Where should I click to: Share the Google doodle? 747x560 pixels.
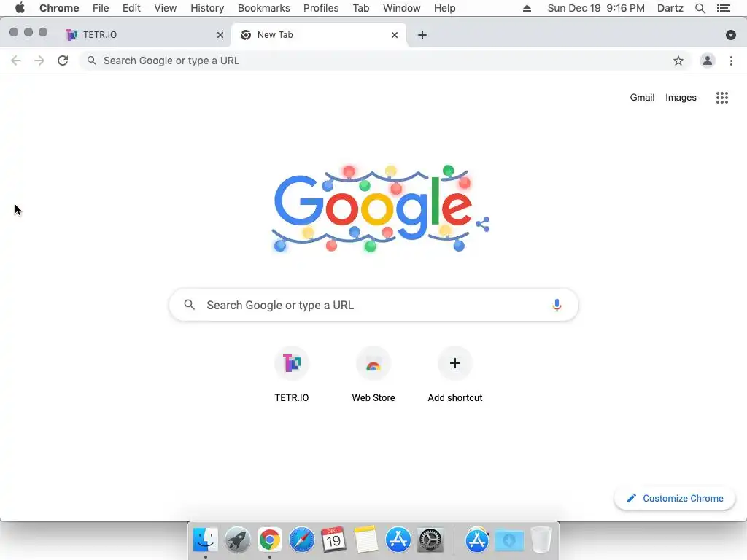click(x=483, y=224)
